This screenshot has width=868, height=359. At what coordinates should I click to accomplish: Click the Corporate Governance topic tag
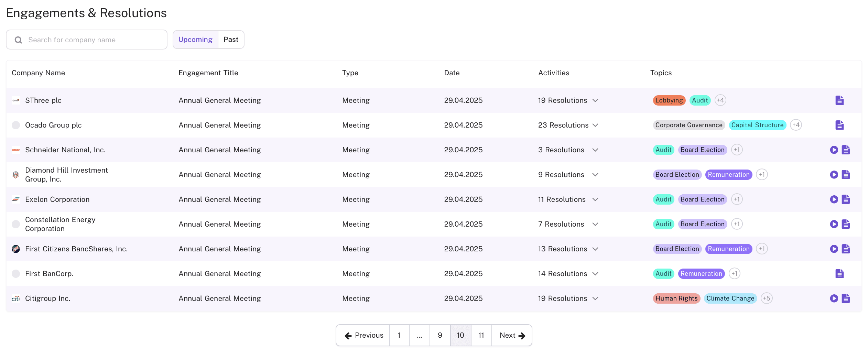pos(689,125)
